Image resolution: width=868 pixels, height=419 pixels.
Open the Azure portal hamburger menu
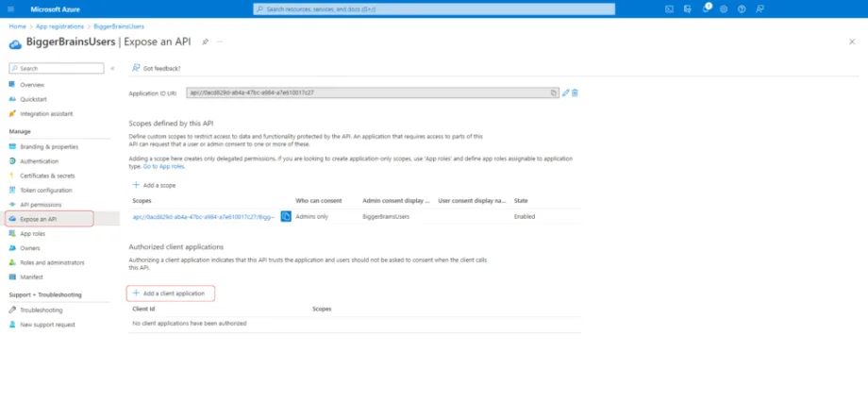click(x=11, y=9)
